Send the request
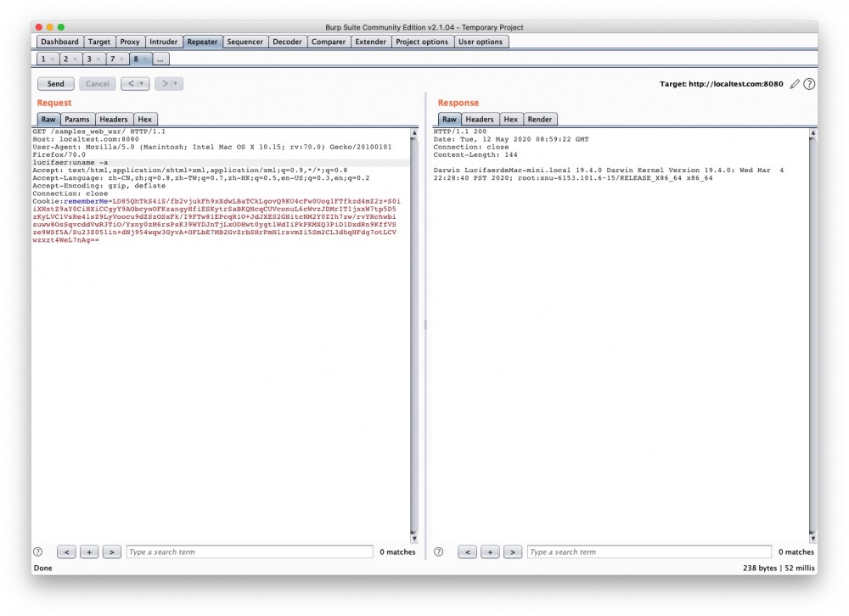The width and height of the screenshot is (849, 616). pyautogui.click(x=56, y=84)
